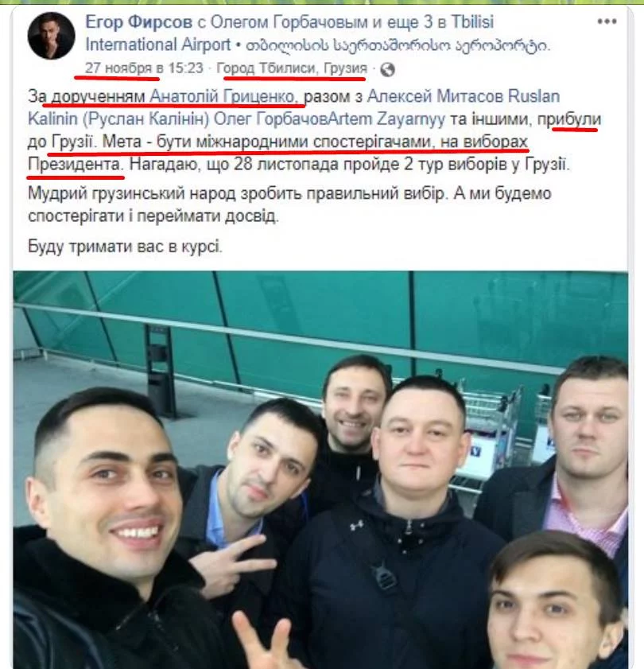Open Егор Фирсов's profile picture

[51, 36]
